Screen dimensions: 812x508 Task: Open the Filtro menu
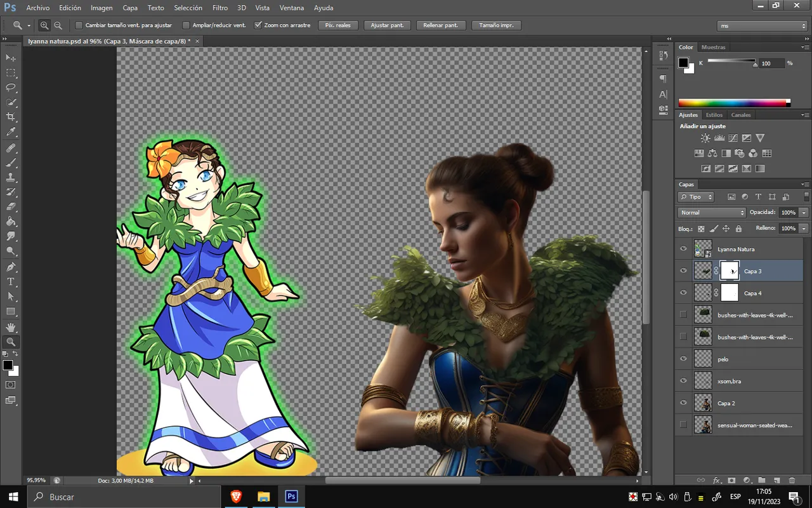[220, 8]
